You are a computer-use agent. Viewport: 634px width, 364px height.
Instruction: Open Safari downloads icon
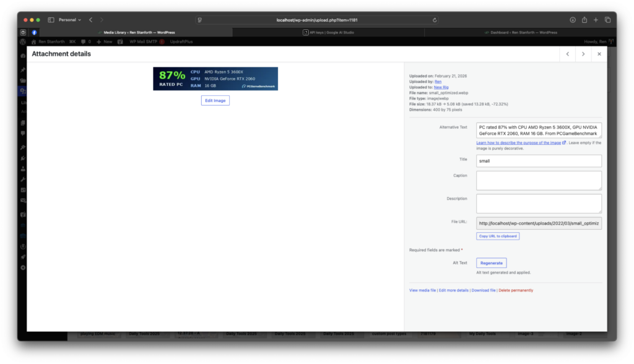click(573, 20)
